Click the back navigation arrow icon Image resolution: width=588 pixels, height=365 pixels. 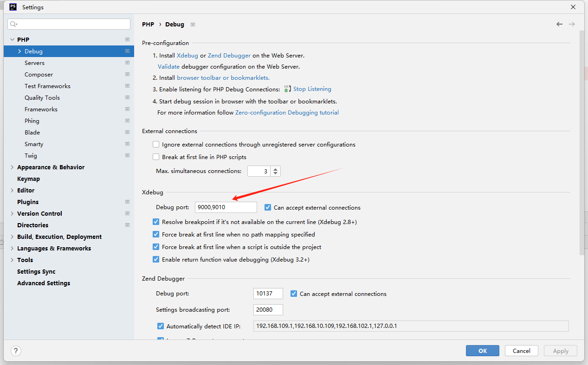(559, 24)
